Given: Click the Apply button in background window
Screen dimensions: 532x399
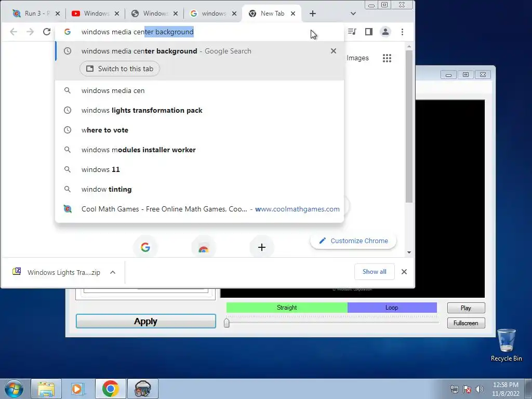Looking at the screenshot, I should click(146, 321).
